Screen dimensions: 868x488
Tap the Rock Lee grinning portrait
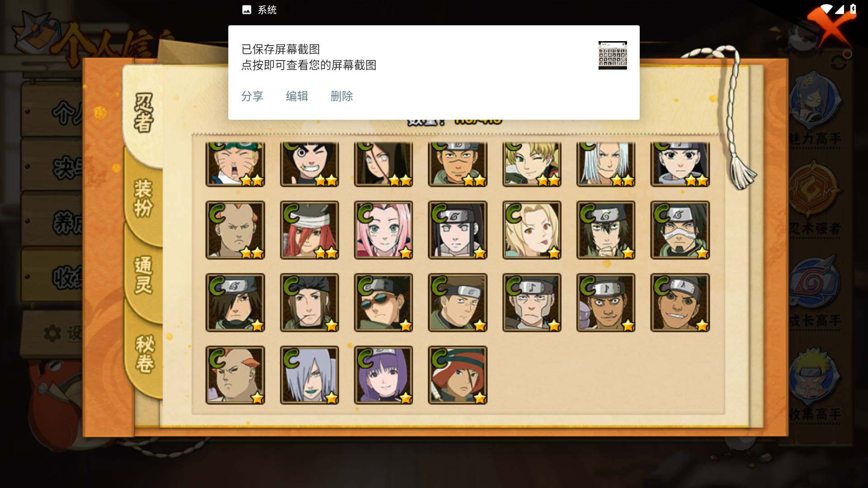309,164
